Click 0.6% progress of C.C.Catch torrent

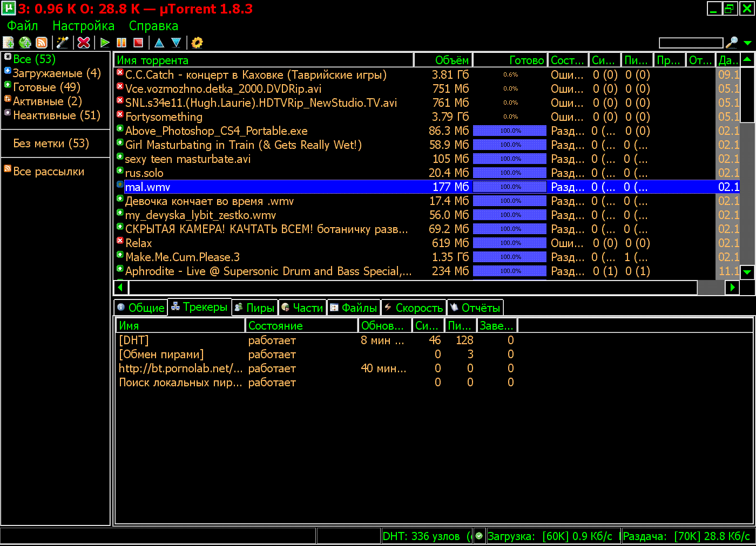[x=510, y=75]
